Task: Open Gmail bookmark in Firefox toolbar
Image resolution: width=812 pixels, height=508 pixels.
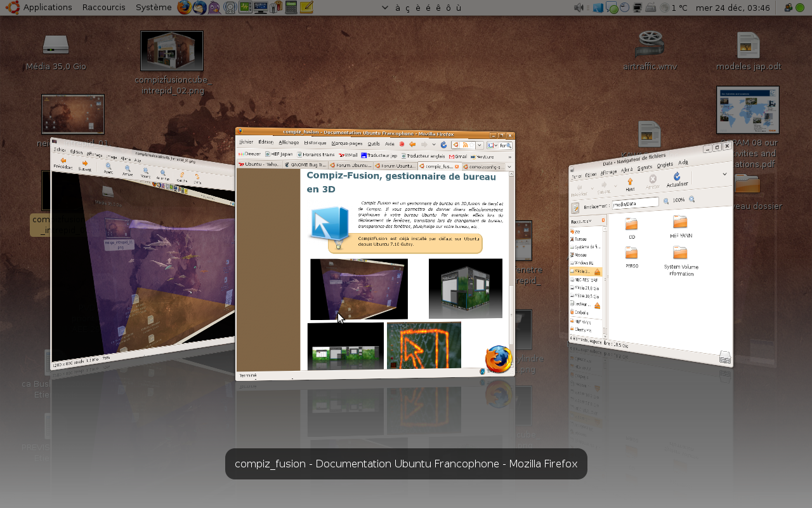Action: pyautogui.click(x=458, y=156)
